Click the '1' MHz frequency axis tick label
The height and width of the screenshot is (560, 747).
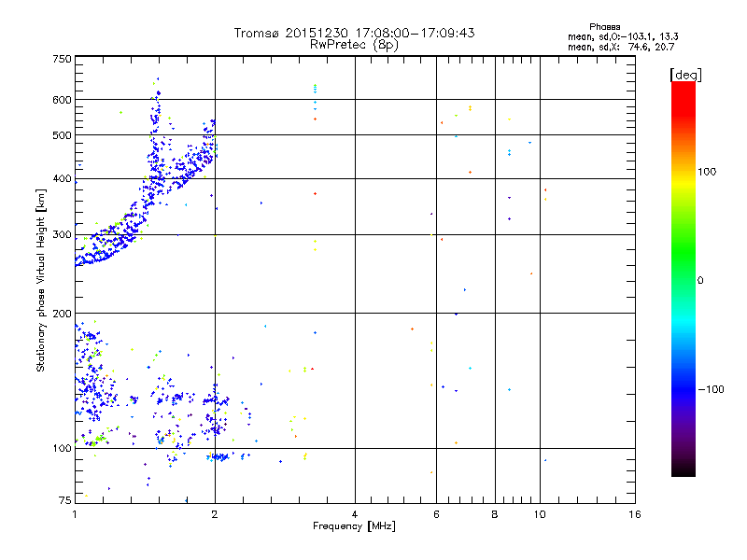point(75,514)
